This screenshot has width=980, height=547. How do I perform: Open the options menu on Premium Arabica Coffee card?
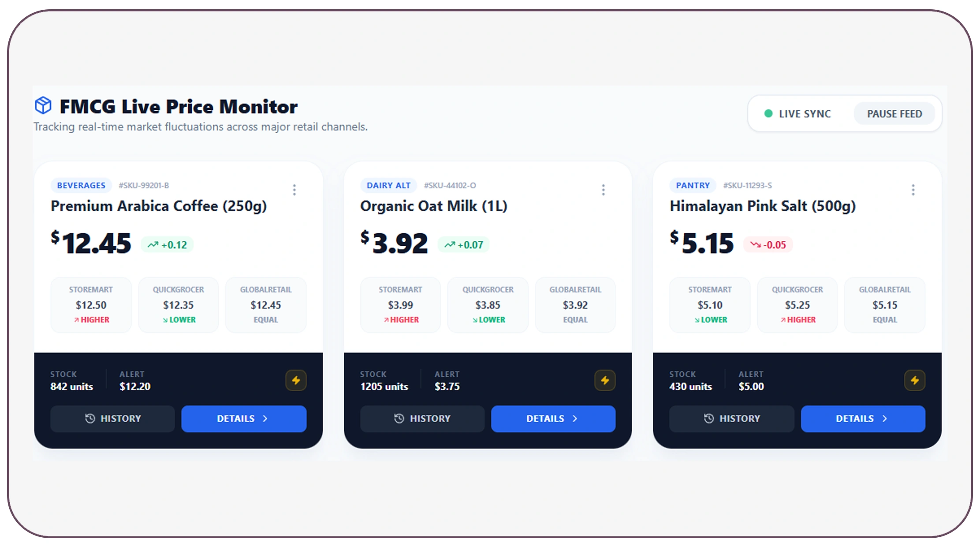point(294,189)
